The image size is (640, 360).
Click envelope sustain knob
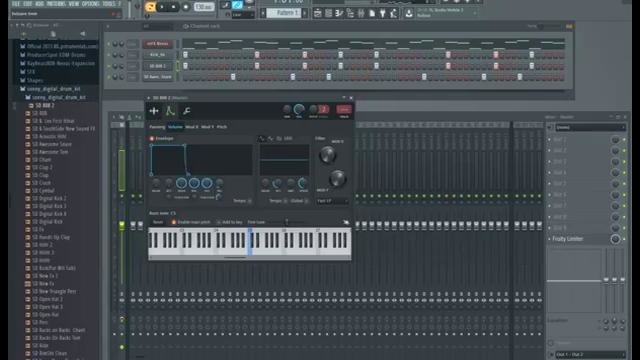[207, 183]
